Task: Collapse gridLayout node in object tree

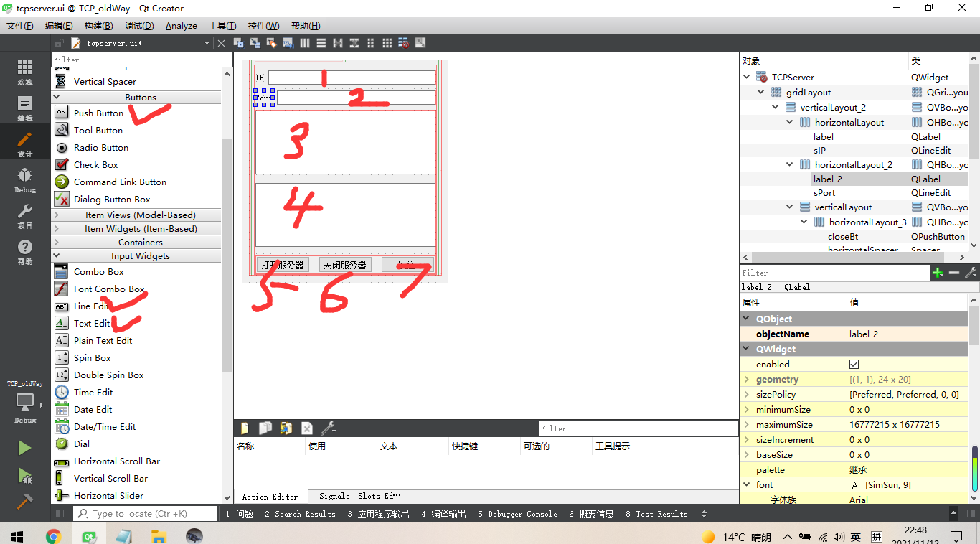Action: 761,92
